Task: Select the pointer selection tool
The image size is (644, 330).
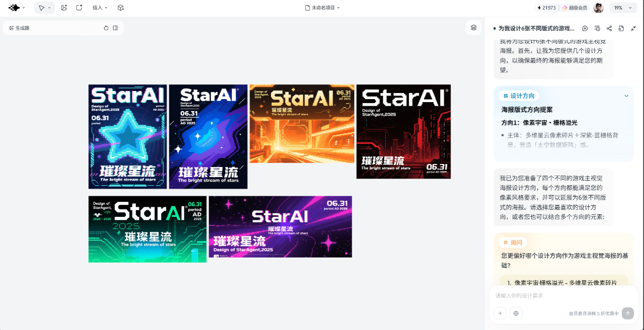Action: pyautogui.click(x=41, y=8)
